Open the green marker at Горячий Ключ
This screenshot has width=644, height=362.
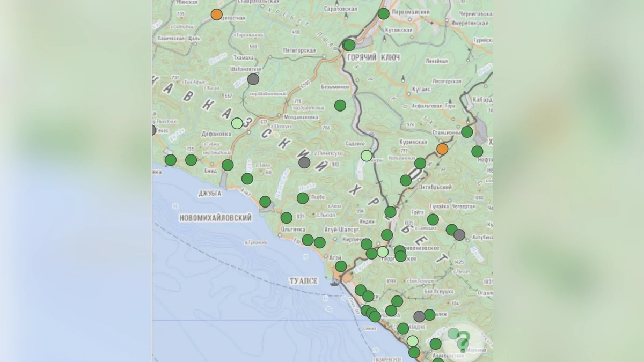pos(349,45)
